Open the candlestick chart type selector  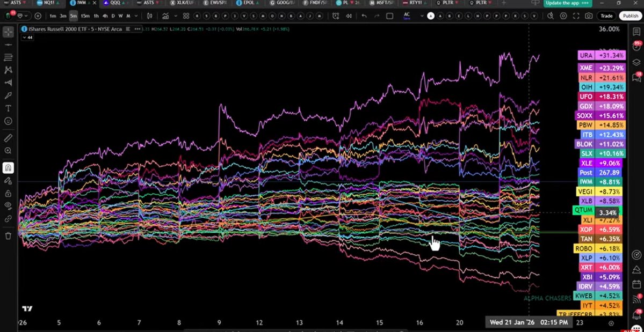149,16
